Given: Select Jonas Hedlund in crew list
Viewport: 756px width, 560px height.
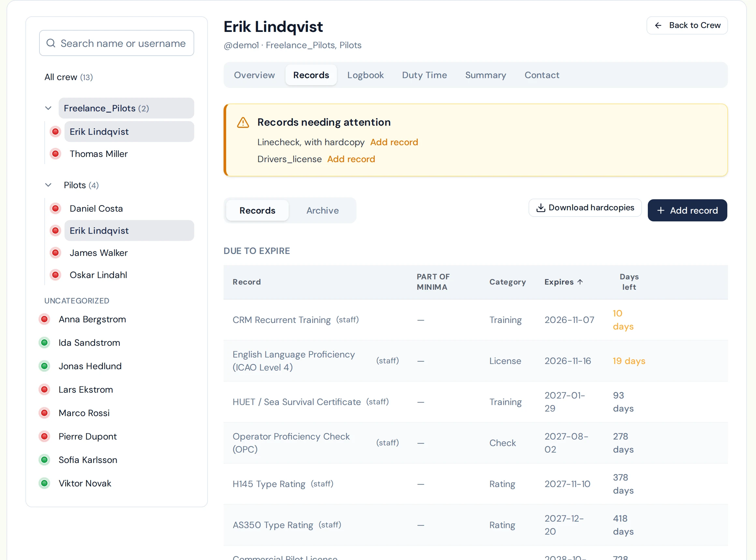Looking at the screenshot, I should [x=90, y=366].
